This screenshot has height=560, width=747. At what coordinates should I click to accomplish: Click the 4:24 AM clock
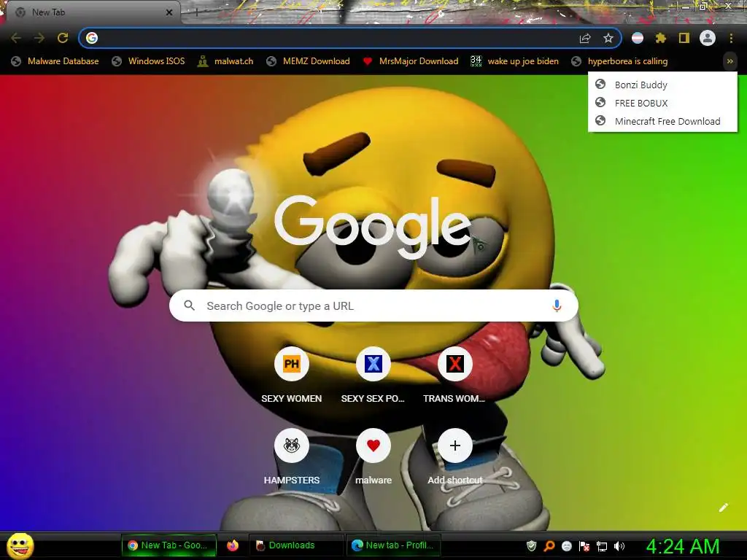pos(683,546)
